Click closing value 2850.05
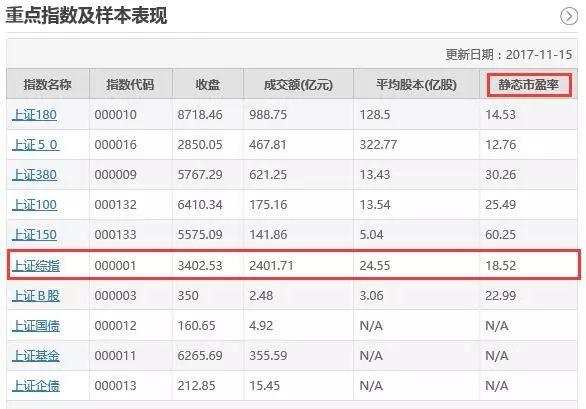Viewport: 586px width, 409px height. pos(200,145)
